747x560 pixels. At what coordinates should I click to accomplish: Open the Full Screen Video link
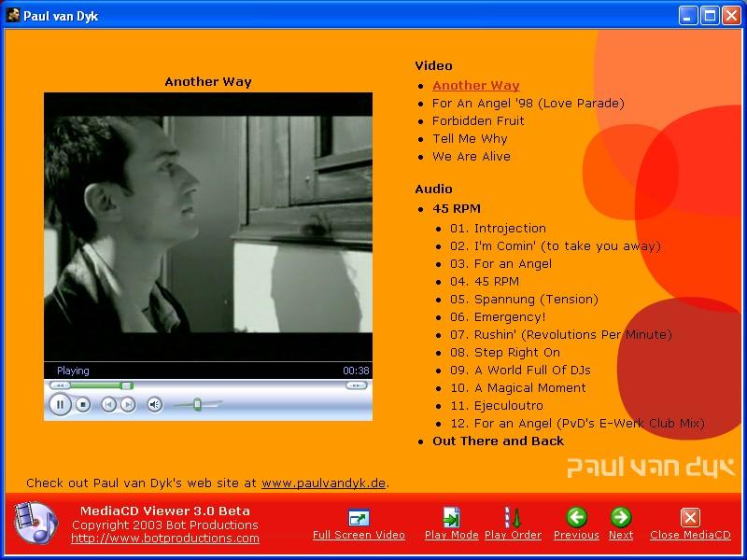click(359, 535)
